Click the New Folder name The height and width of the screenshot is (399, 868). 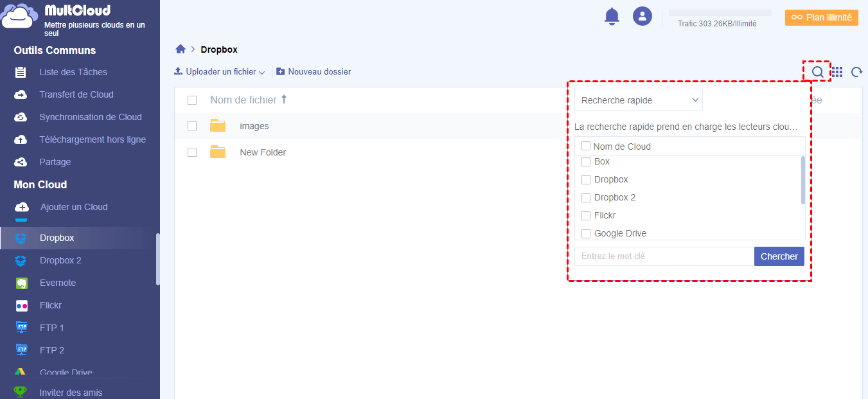click(x=263, y=152)
